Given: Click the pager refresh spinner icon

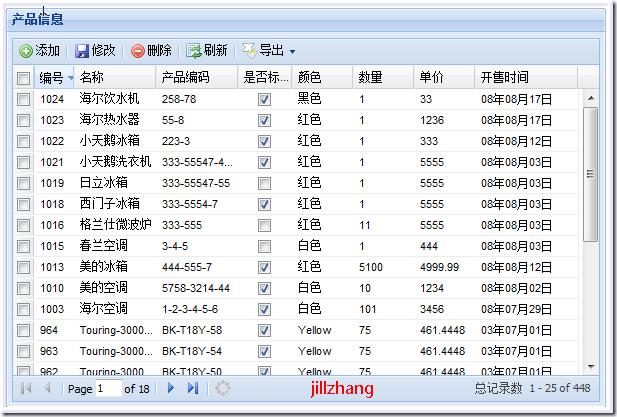Looking at the screenshot, I should (223, 388).
